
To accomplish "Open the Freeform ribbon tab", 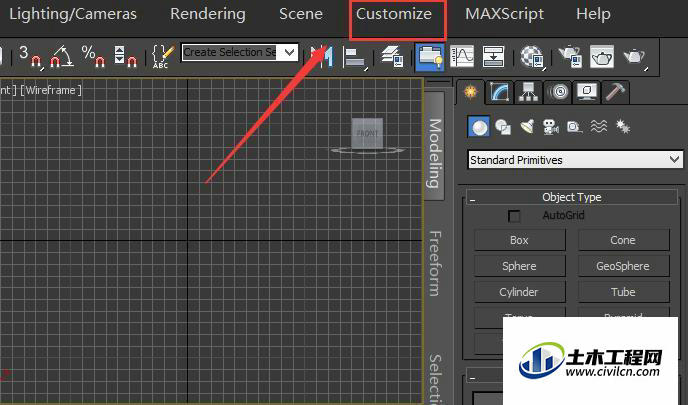I will (434, 263).
